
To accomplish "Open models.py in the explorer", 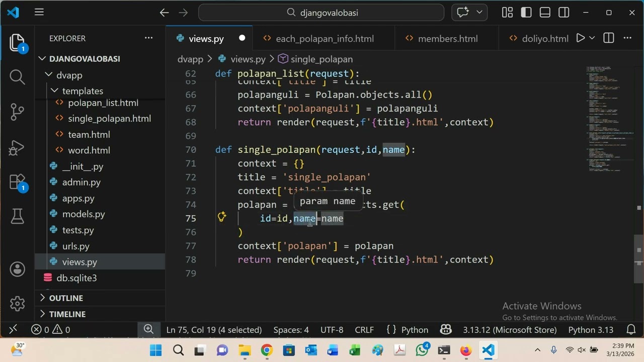I will point(84,214).
